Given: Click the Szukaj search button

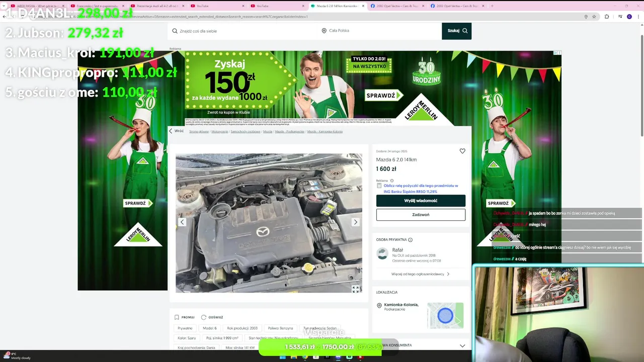Looking at the screenshot, I should coord(457,31).
